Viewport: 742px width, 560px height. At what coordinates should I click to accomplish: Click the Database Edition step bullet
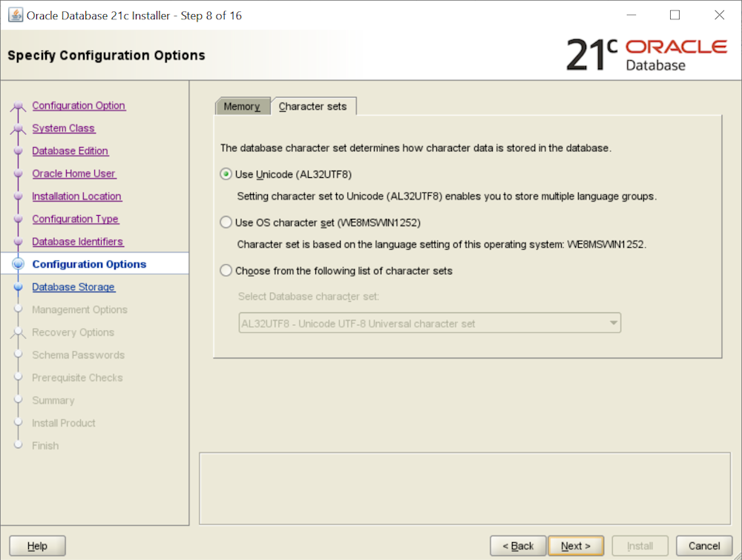point(19,151)
